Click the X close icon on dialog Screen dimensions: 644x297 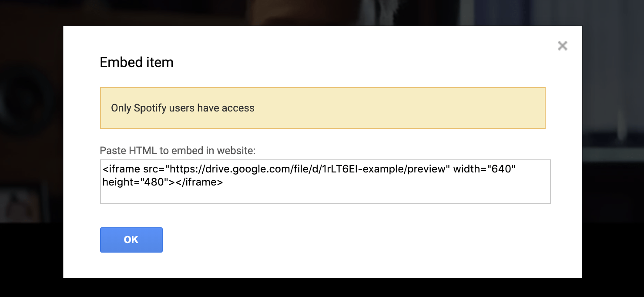(x=562, y=45)
